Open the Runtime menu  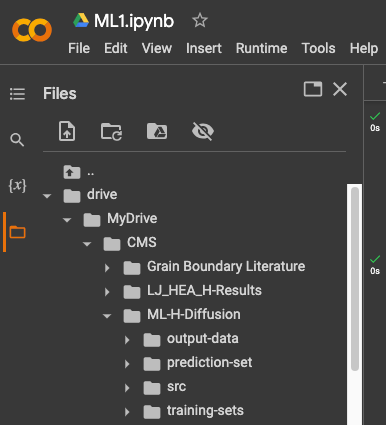click(262, 48)
